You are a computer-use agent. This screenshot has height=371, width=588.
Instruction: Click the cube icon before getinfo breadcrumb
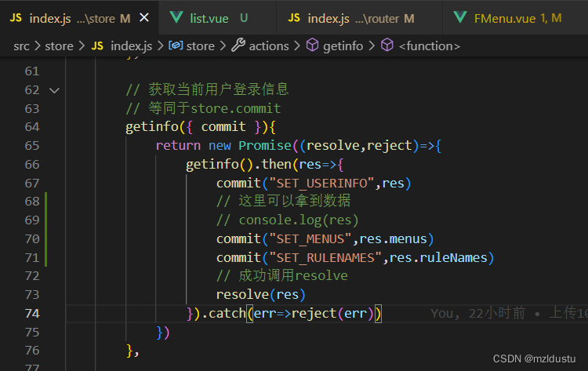point(312,45)
